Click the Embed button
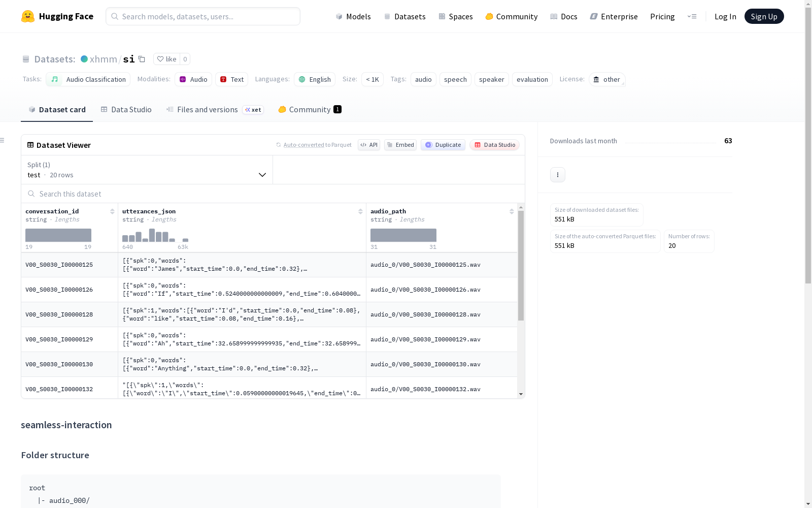 (x=400, y=145)
